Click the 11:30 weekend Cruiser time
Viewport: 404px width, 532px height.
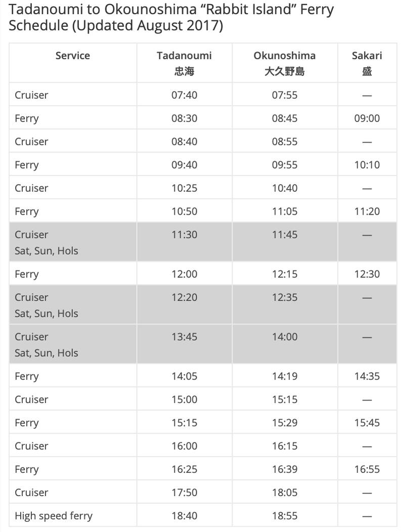click(x=185, y=235)
